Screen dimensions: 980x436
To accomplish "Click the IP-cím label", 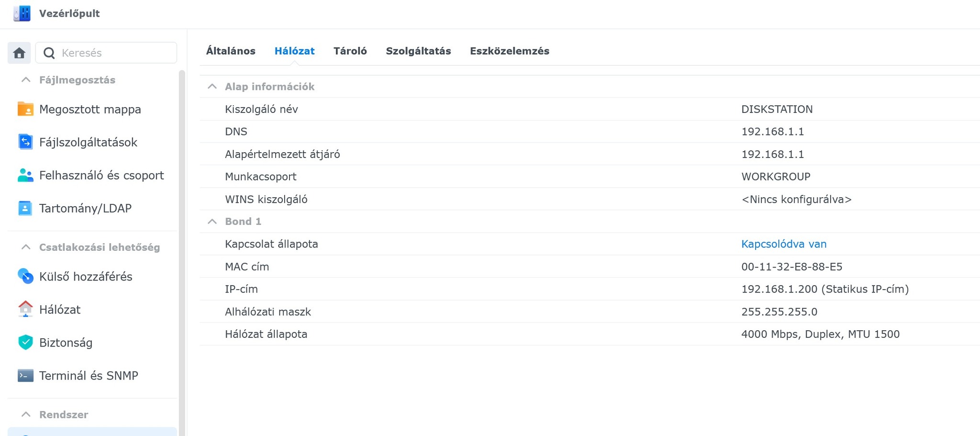I will click(241, 289).
